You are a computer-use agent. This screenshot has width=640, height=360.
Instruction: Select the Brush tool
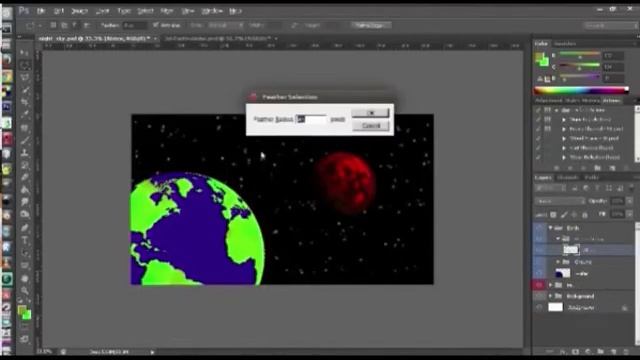(x=24, y=140)
